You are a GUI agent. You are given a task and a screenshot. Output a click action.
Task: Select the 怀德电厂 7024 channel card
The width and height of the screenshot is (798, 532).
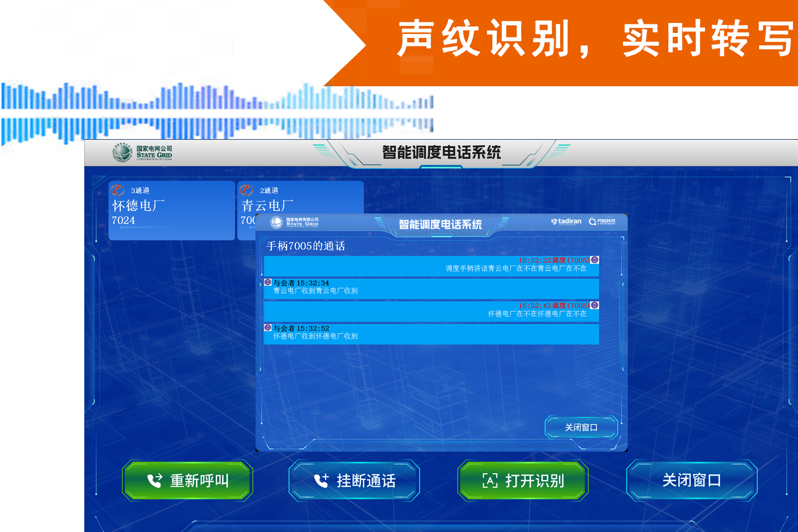click(172, 210)
